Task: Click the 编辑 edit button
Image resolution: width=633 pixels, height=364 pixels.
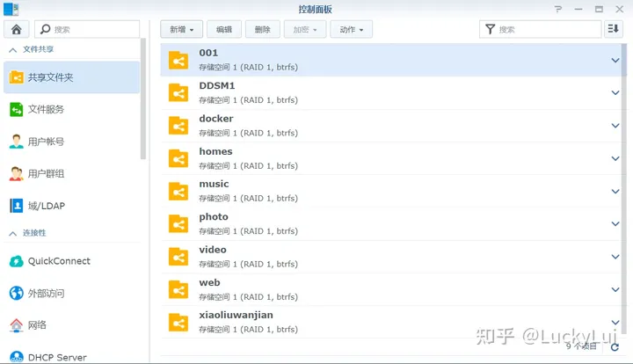Action: (224, 29)
